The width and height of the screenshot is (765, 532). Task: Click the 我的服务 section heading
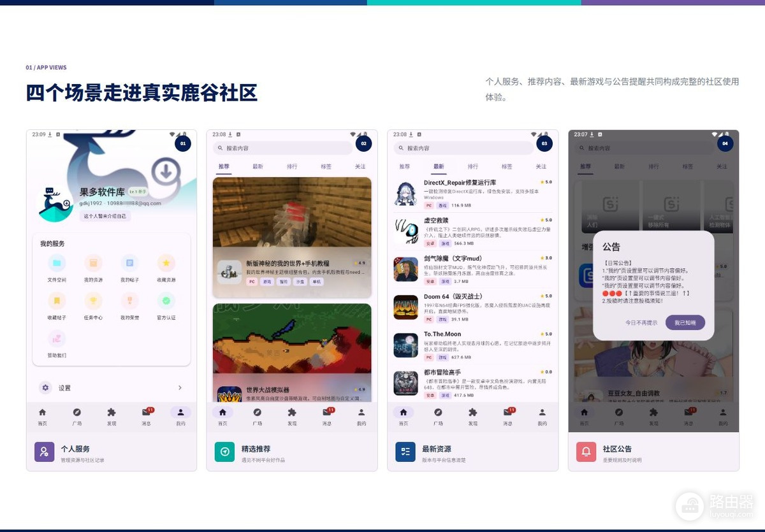pyautogui.click(x=52, y=243)
